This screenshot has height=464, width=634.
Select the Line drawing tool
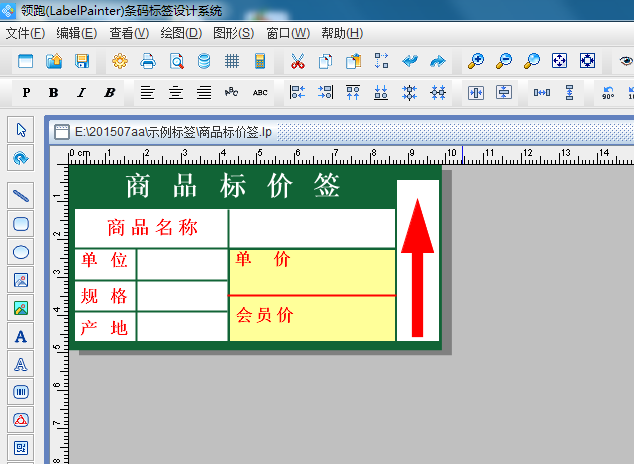[21, 194]
